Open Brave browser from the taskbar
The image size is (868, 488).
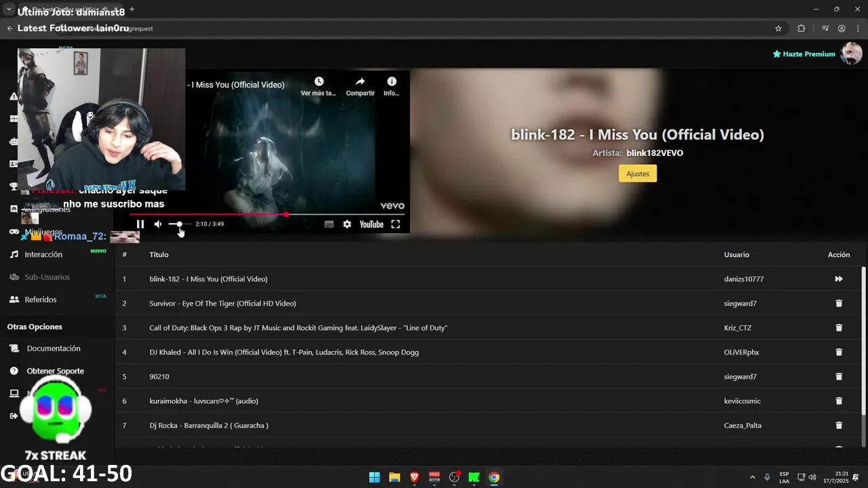click(414, 477)
